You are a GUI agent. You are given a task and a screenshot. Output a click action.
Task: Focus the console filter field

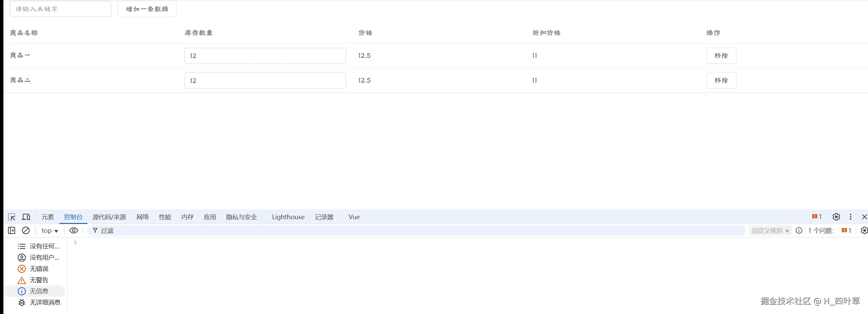click(416, 230)
